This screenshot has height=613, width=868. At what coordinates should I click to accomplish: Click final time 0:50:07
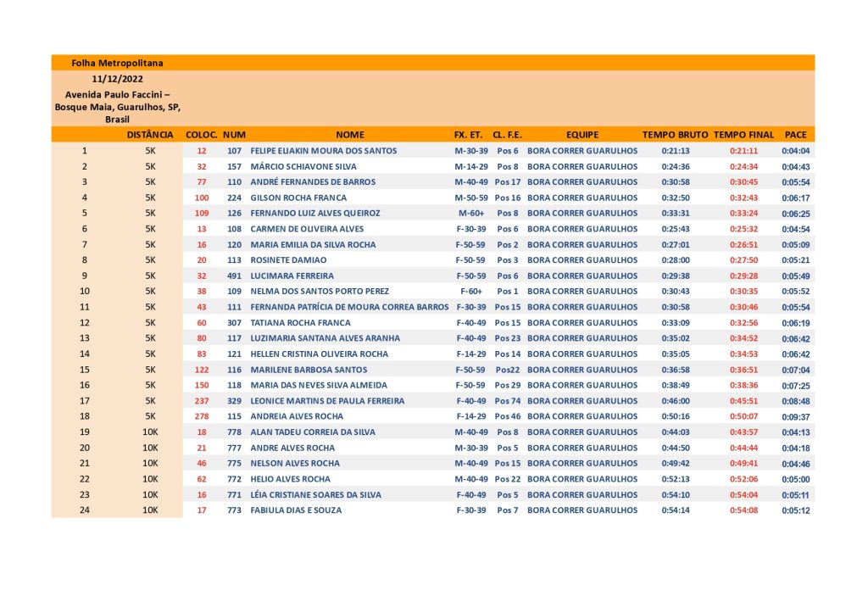(x=743, y=416)
